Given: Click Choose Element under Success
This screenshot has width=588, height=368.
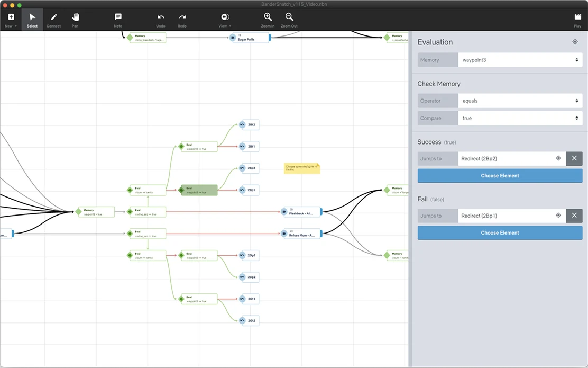Looking at the screenshot, I should [500, 176].
